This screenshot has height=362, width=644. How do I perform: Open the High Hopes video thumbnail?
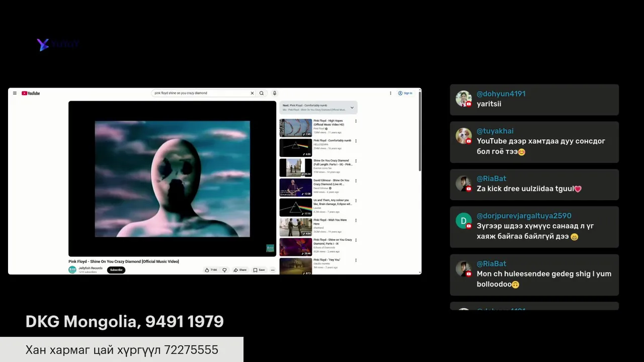pyautogui.click(x=295, y=128)
